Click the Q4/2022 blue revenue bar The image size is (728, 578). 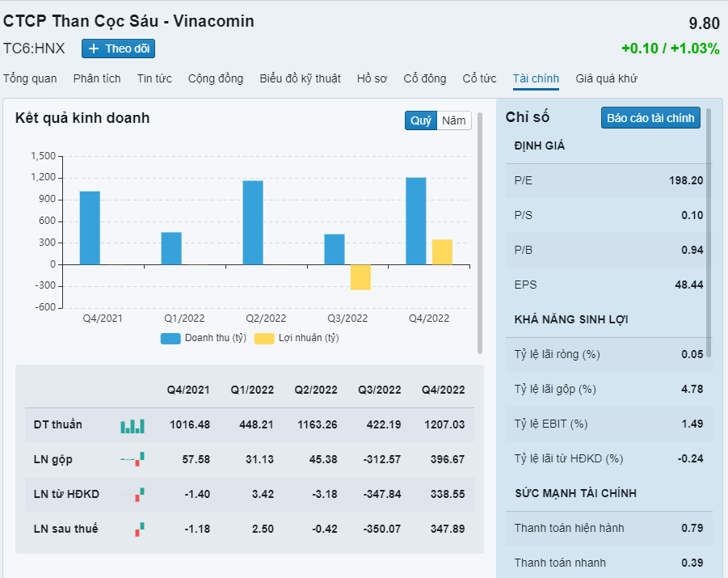point(416,221)
